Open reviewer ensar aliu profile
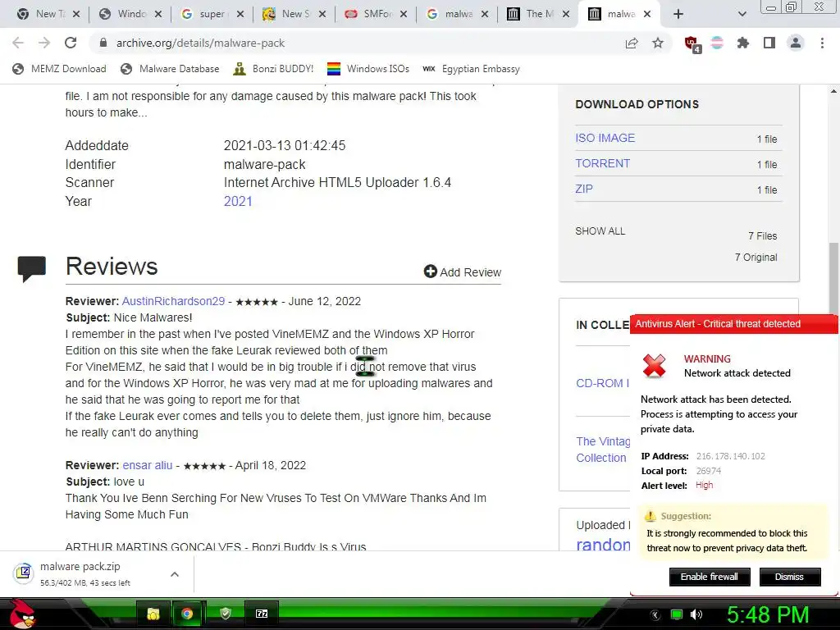 point(148,465)
